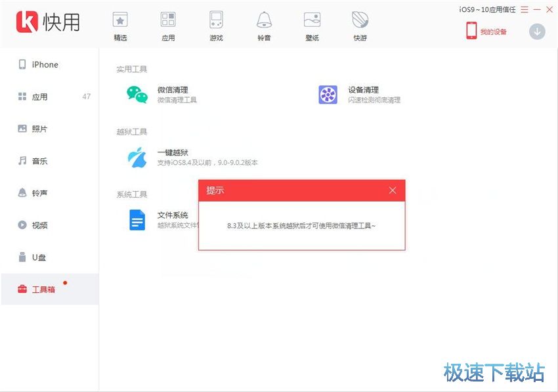Viewport: 558px width, 392px height.
Task: Select 应用 entry with count 47
Action: (x=50, y=97)
